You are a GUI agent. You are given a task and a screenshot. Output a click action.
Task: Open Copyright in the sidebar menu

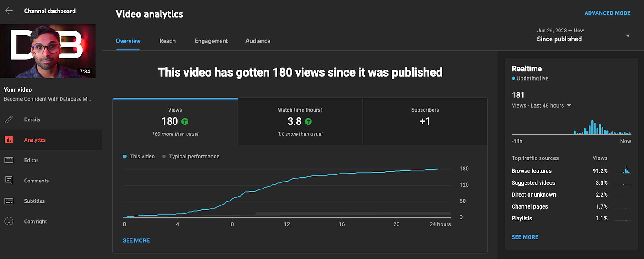[x=51, y=221]
